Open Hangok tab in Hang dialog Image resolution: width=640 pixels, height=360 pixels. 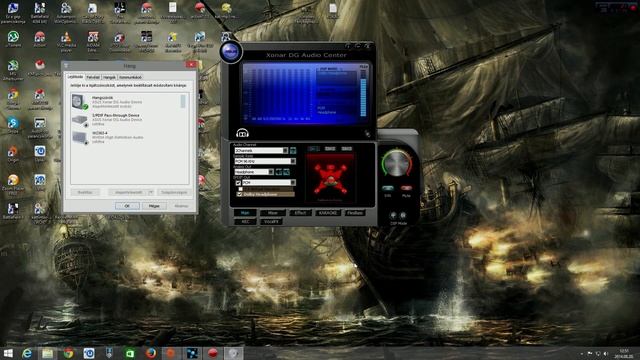click(x=109, y=77)
